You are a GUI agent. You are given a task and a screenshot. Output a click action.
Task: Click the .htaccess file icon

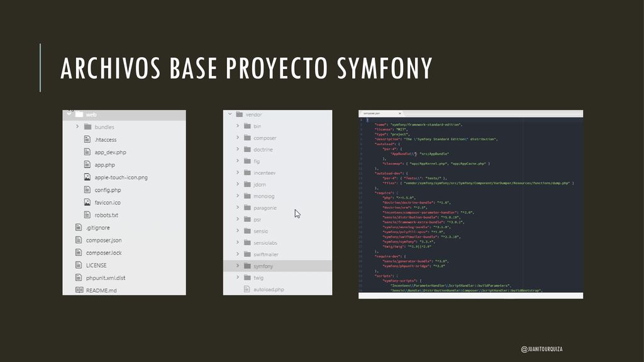click(87, 139)
